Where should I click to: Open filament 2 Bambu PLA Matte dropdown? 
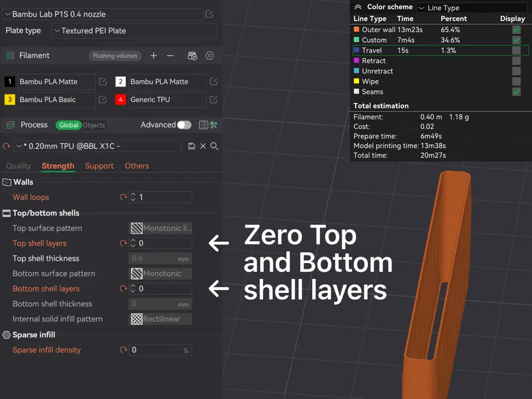(167, 82)
